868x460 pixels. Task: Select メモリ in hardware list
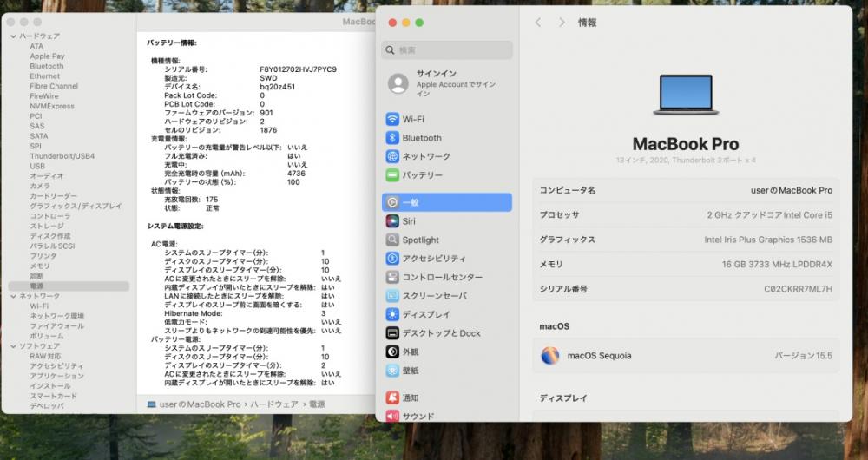40,266
